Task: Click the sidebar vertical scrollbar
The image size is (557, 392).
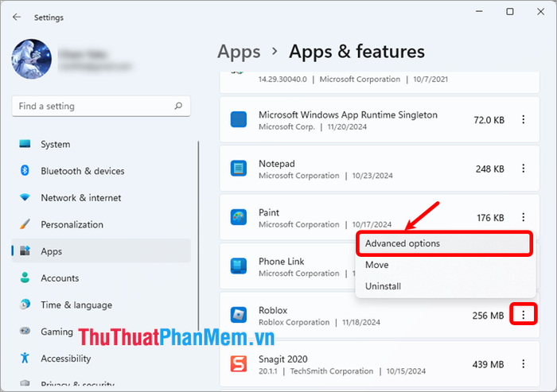Action: pyautogui.click(x=198, y=236)
